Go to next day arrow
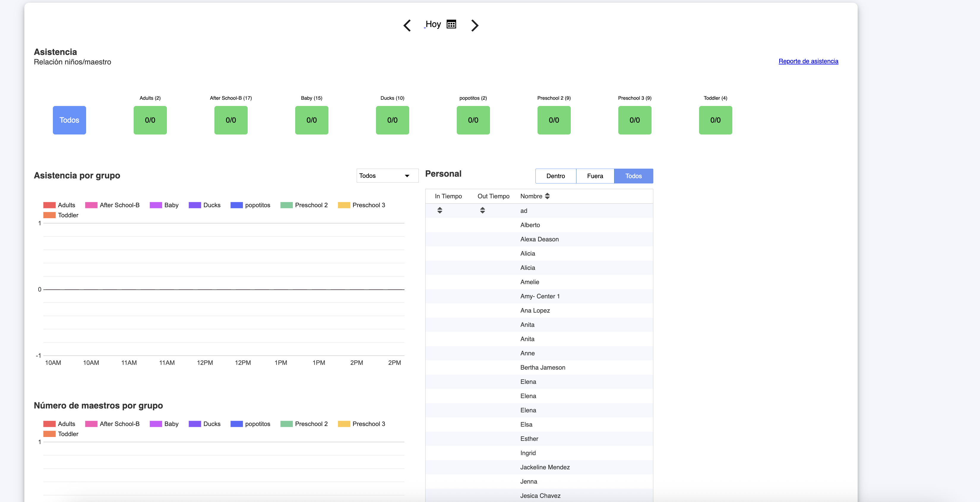 click(474, 26)
